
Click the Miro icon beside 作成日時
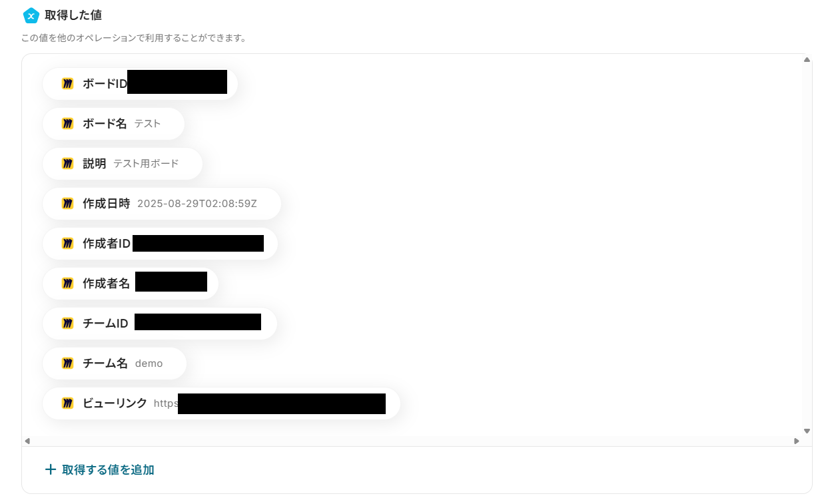coord(67,204)
